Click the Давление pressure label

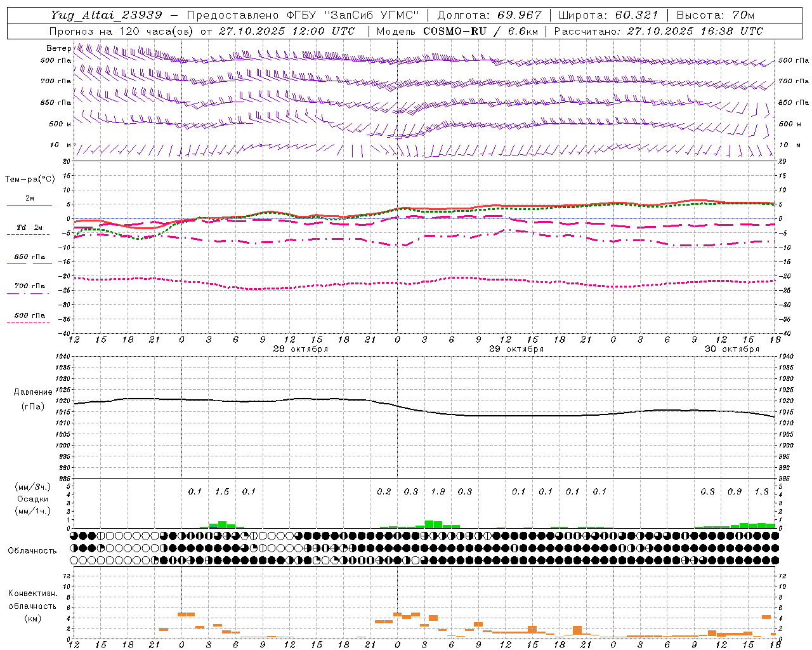pyautogui.click(x=33, y=392)
